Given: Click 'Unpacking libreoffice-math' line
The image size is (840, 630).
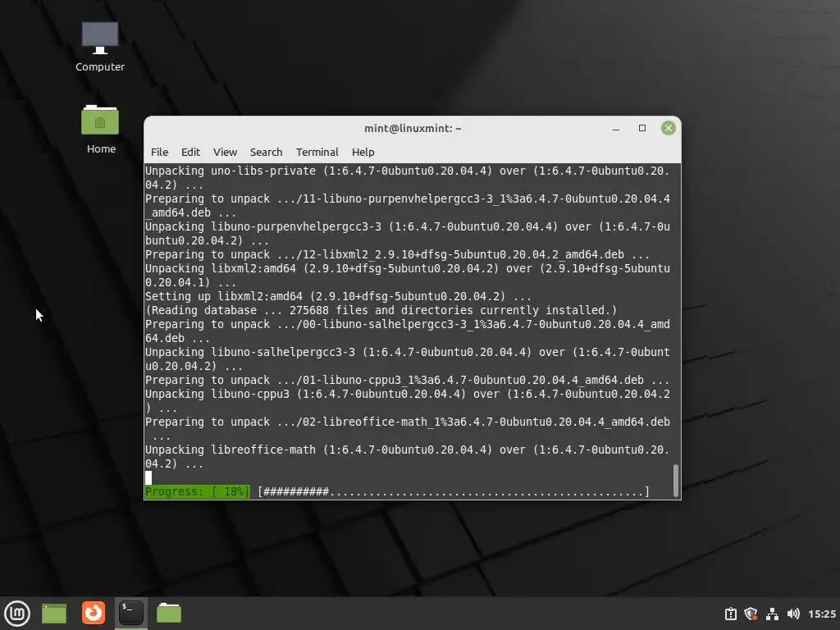Looking at the screenshot, I should pos(407,456).
